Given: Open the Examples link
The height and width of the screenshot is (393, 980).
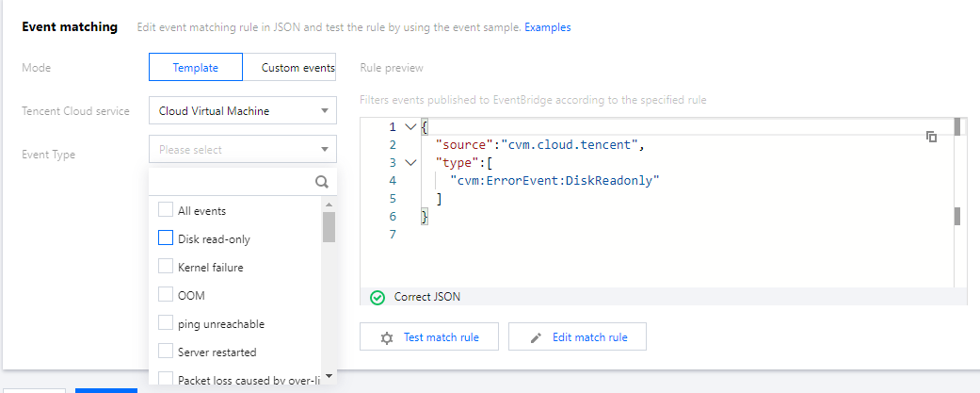Looking at the screenshot, I should point(547,27).
